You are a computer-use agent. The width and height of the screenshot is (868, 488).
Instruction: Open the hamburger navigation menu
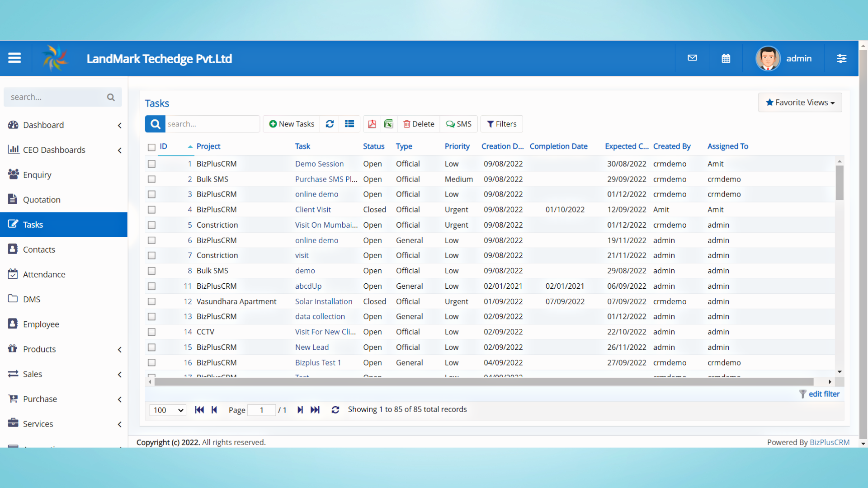(14, 58)
